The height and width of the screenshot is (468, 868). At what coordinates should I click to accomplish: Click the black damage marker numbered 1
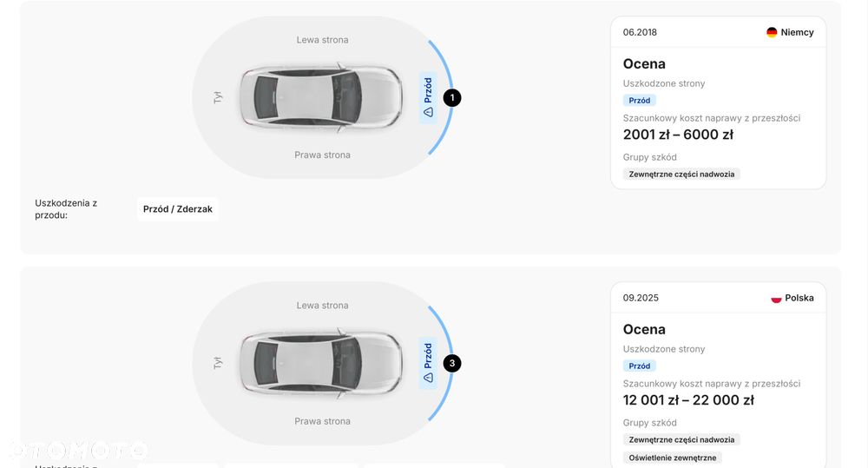coord(452,98)
